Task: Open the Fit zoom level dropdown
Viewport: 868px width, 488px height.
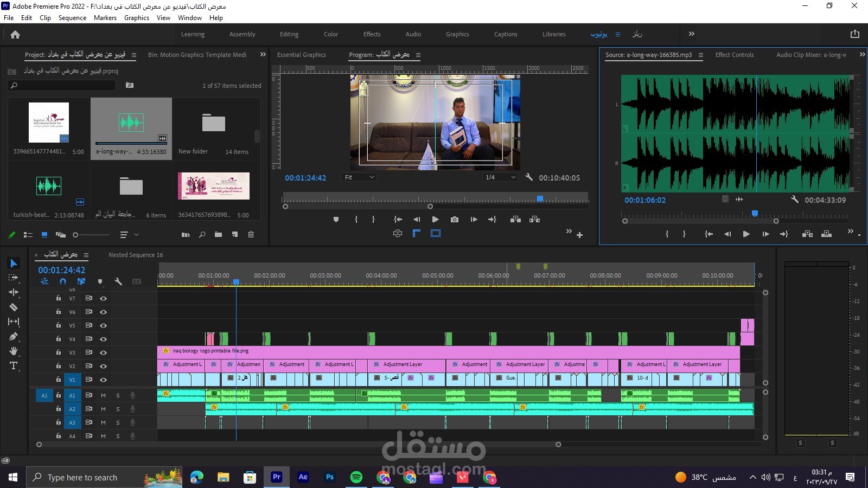Action: [359, 177]
